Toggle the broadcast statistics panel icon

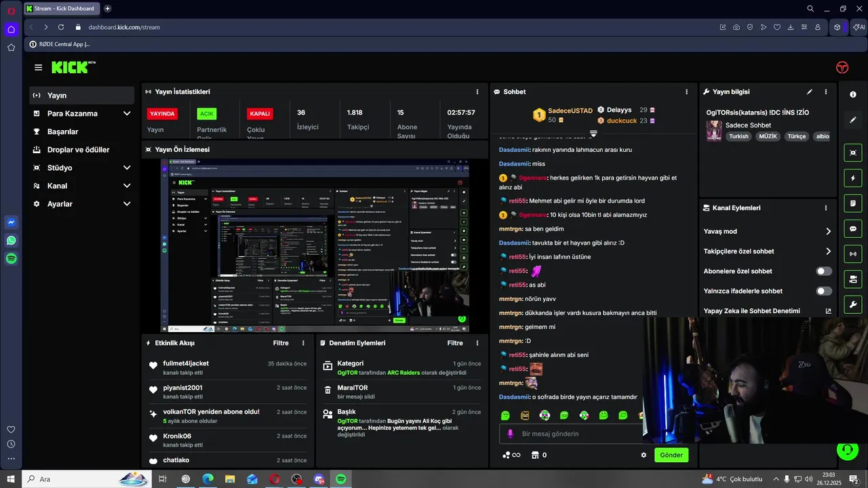[853, 253]
